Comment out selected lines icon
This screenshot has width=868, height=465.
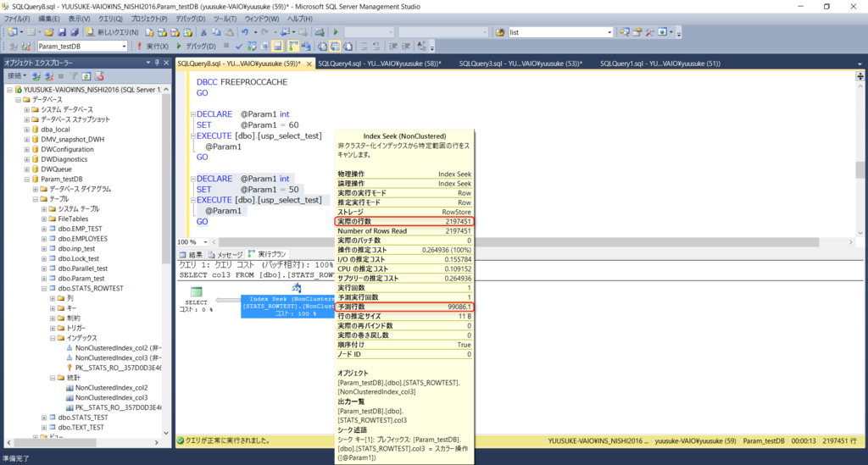pyautogui.click(x=363, y=47)
